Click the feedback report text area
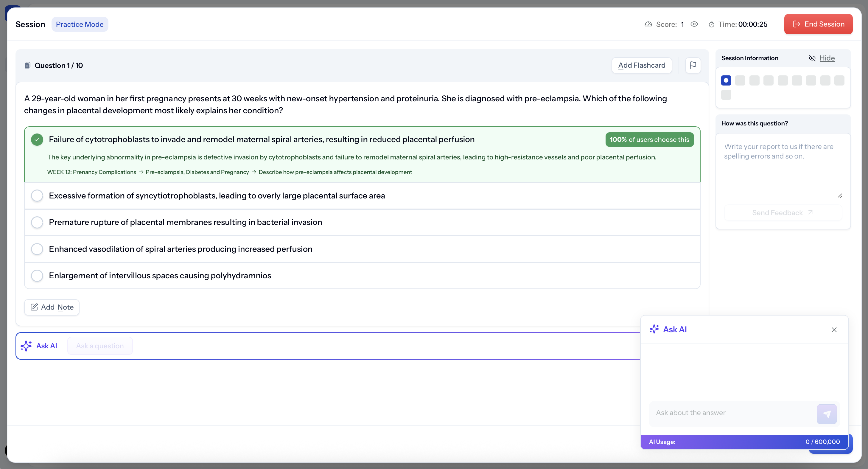868x469 pixels. coord(783,169)
